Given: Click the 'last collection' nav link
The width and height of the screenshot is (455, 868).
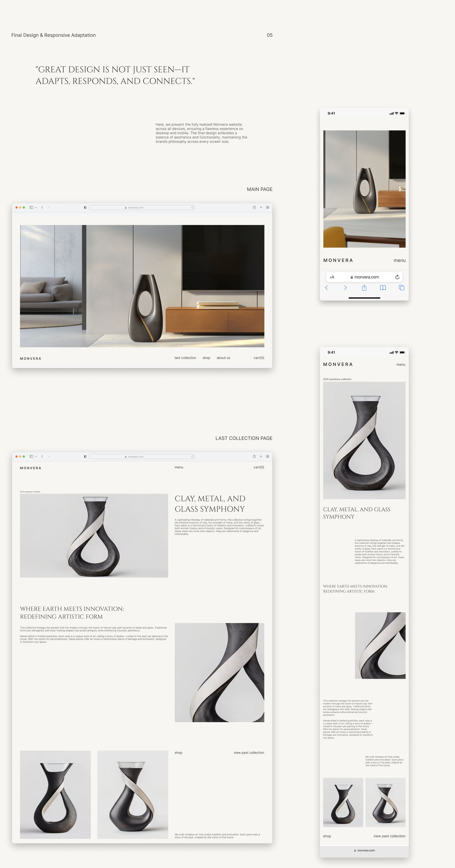Looking at the screenshot, I should 185,358.
